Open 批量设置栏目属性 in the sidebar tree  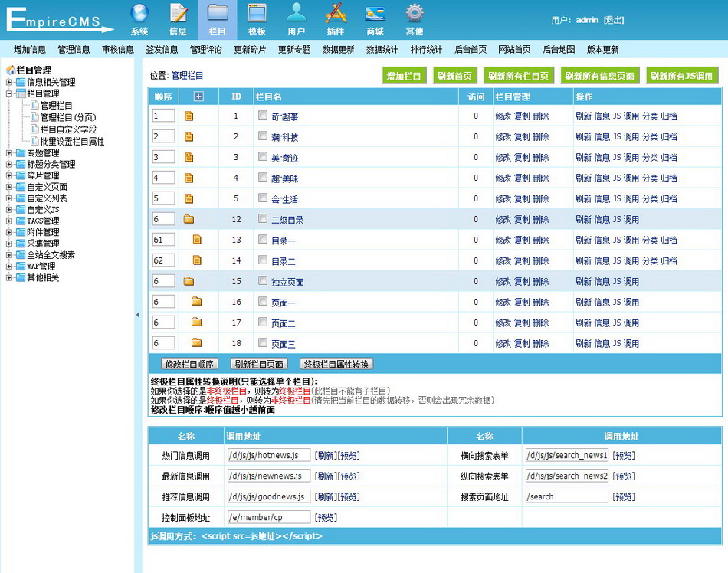point(72,142)
